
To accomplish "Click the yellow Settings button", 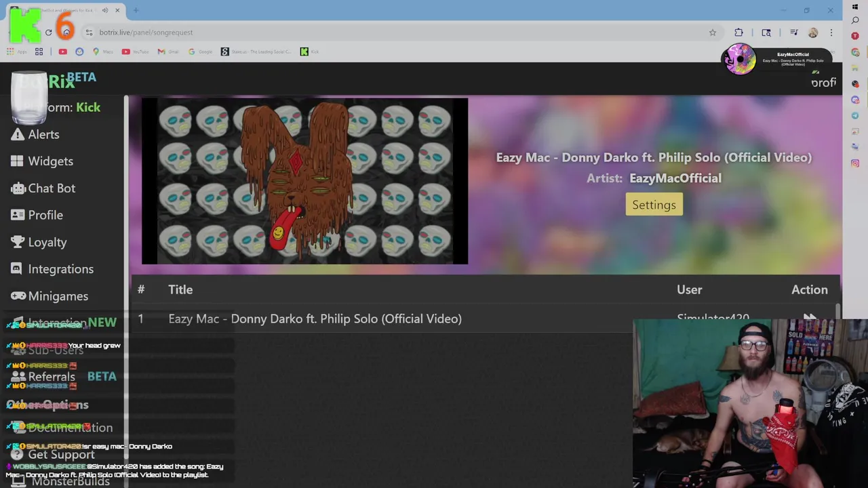I will pyautogui.click(x=654, y=205).
